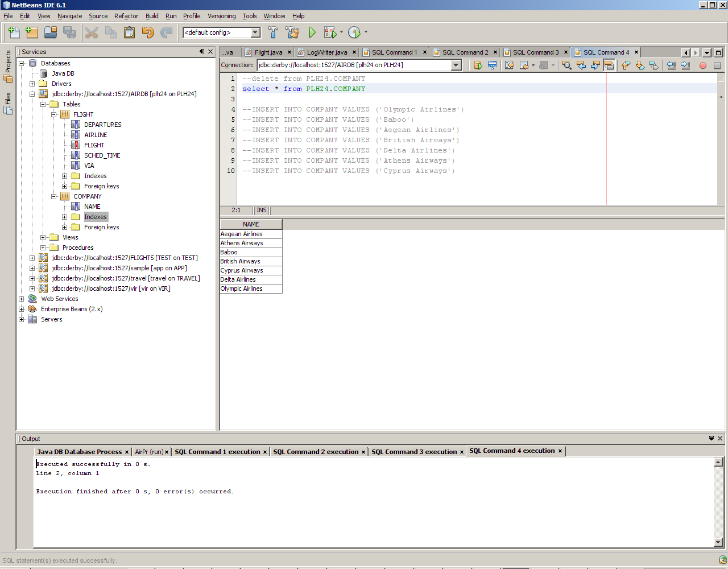728x569 pixels.
Task: Click the New File toolbar icon
Action: coord(14,32)
